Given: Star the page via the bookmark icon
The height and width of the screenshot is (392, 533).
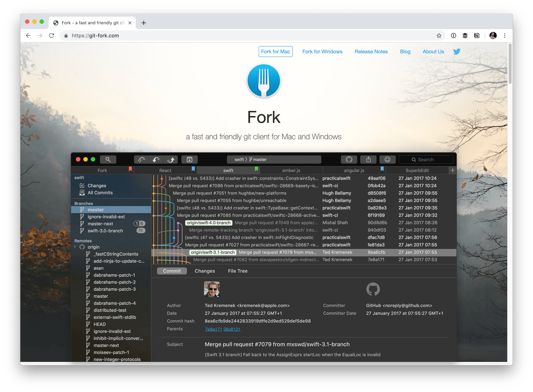Looking at the screenshot, I should tap(439, 36).
